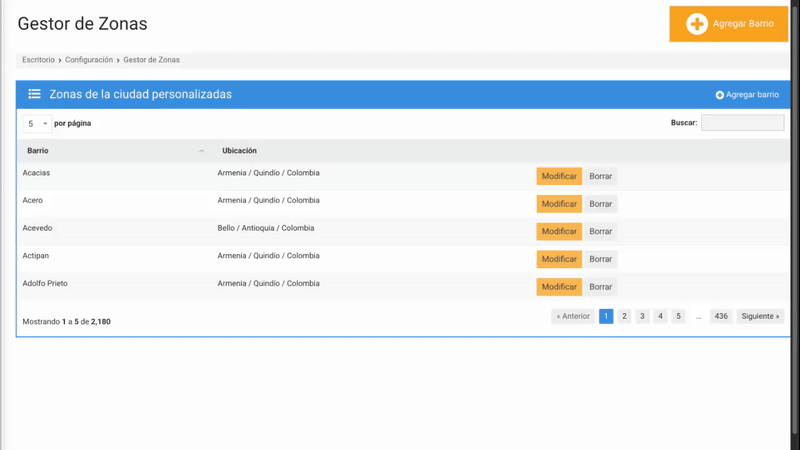Focus the Buscar search field
Image resolution: width=800 pixels, height=450 pixels.
pyautogui.click(x=742, y=122)
